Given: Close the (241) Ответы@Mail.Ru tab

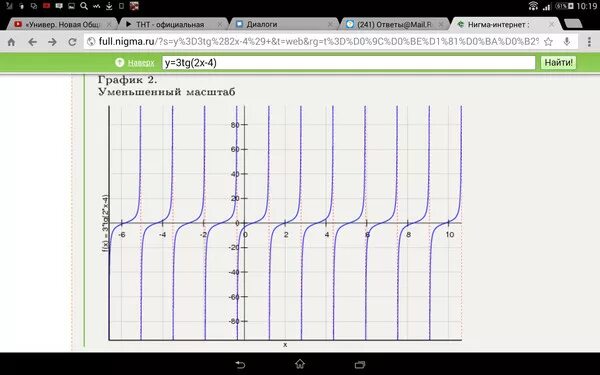Looking at the screenshot, I should click(x=441, y=24).
